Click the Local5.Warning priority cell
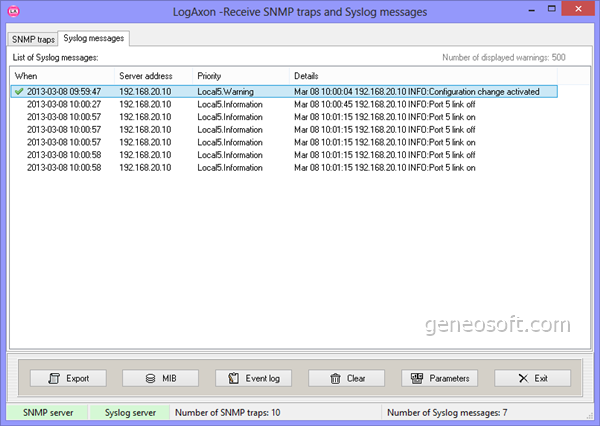Viewport: 600px width, 426px height. pyautogui.click(x=225, y=91)
